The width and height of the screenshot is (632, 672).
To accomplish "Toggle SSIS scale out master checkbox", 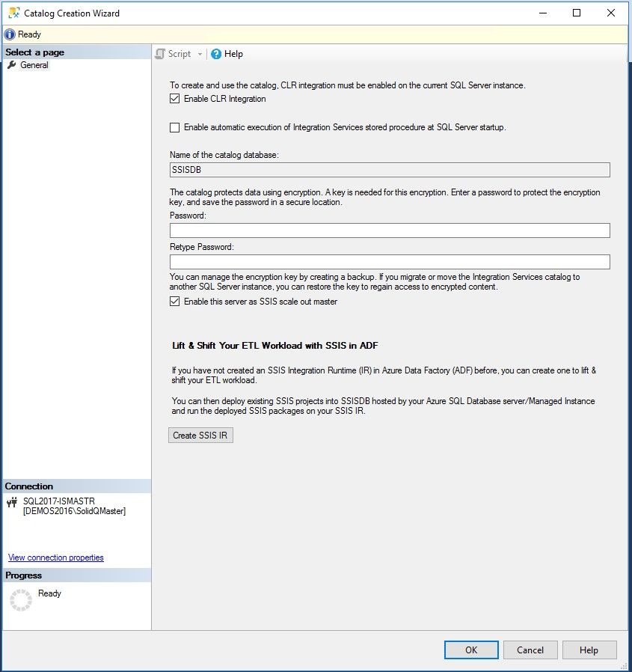I will click(175, 302).
